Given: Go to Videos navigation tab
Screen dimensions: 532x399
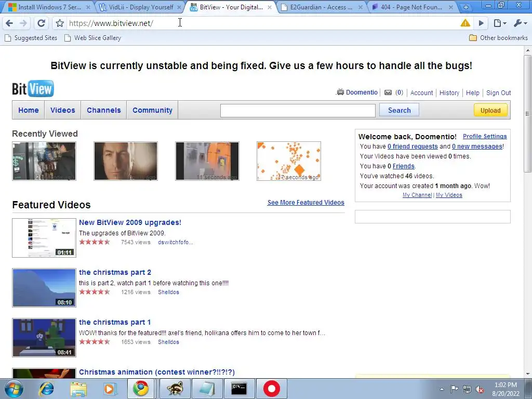Looking at the screenshot, I should [x=63, y=110].
